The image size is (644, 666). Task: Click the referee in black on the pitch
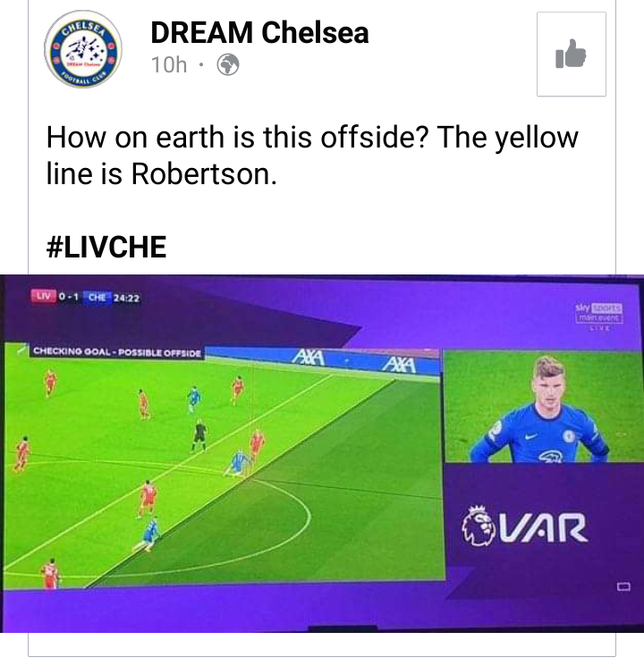pos(199,435)
